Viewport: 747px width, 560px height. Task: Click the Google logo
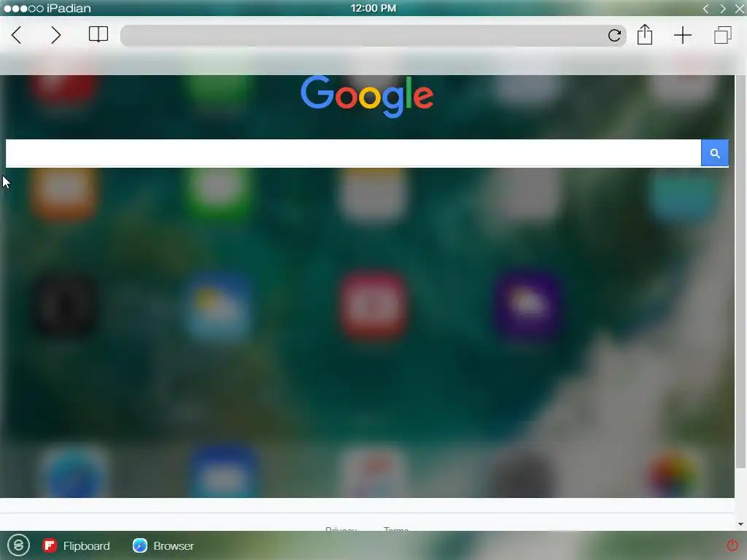[367, 96]
